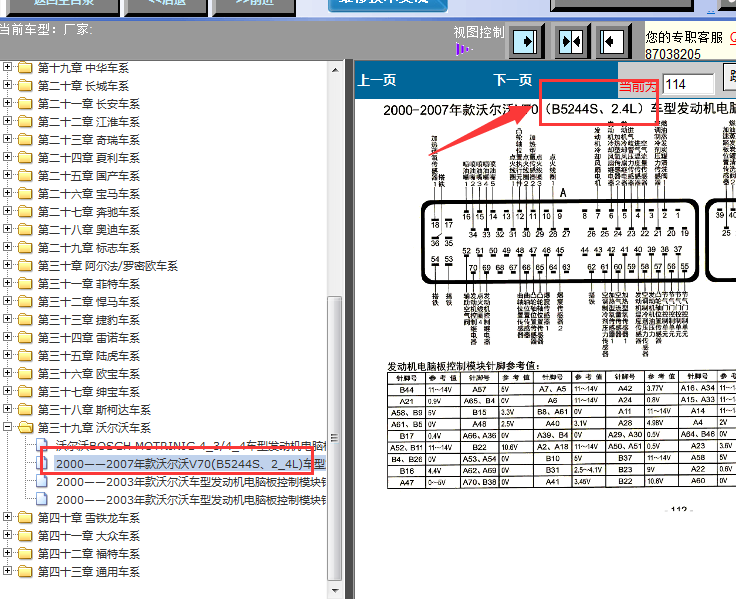The height and width of the screenshot is (599, 736).
Task: Click the left-arrow view control icon
Action: coord(612,42)
